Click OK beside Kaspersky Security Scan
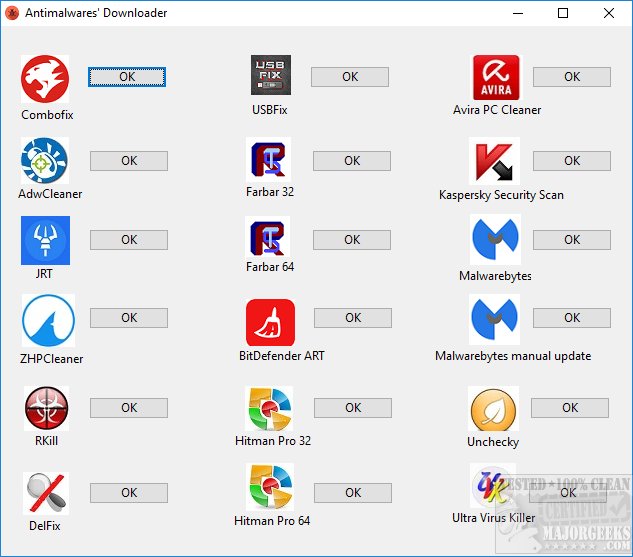 (x=572, y=161)
